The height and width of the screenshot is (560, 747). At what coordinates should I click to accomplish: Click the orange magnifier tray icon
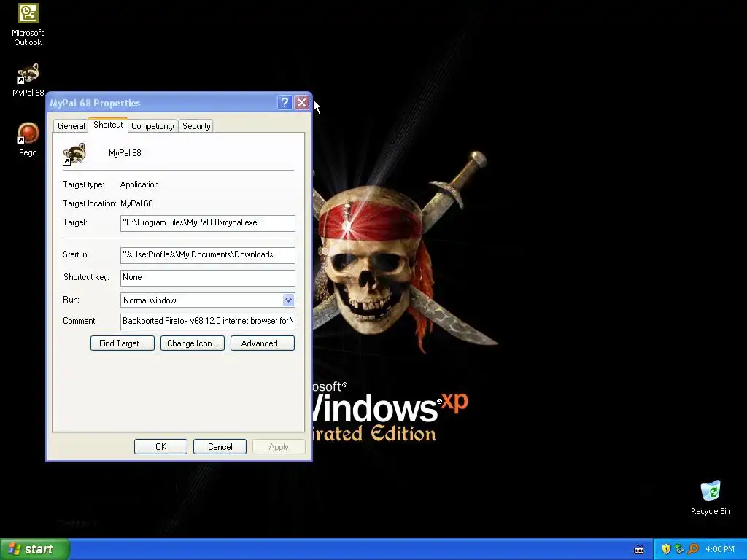pos(693,549)
